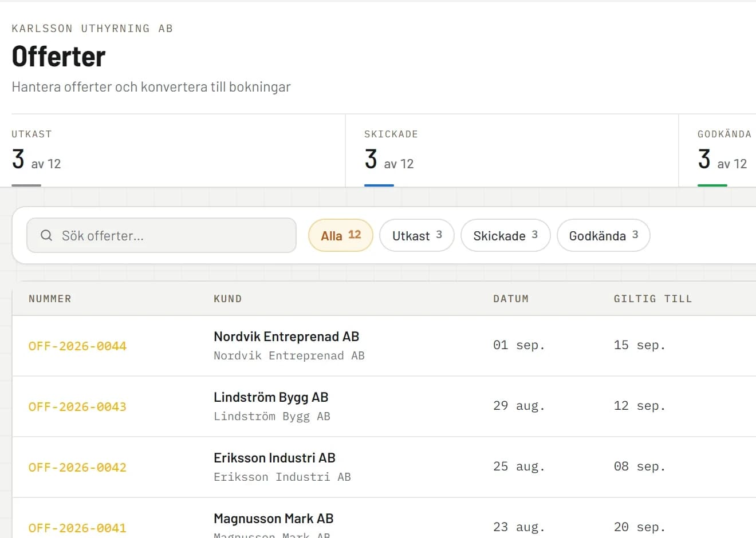The image size is (756, 538).
Task: Click the valid-until 12 sep. cell
Action: 640,406
